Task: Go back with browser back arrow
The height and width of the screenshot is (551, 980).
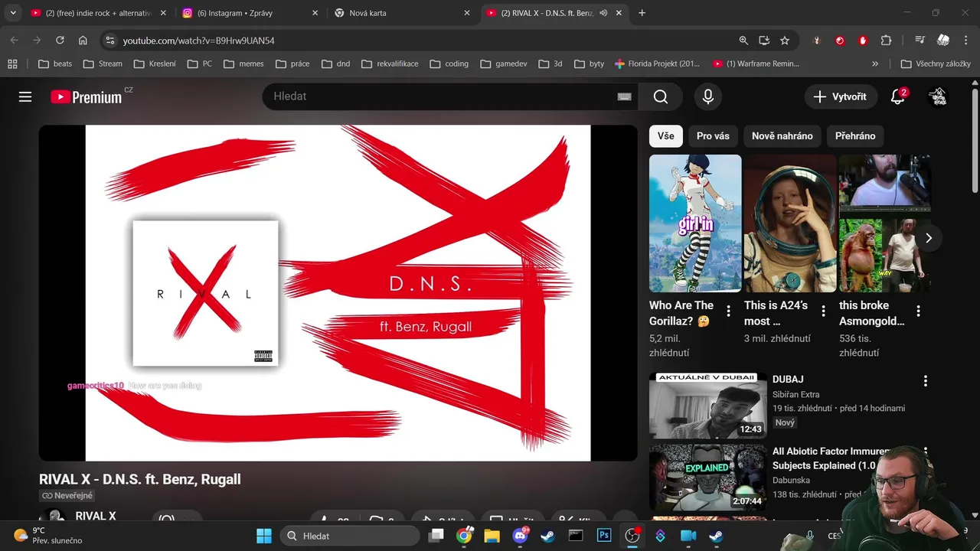Action: click(14, 41)
